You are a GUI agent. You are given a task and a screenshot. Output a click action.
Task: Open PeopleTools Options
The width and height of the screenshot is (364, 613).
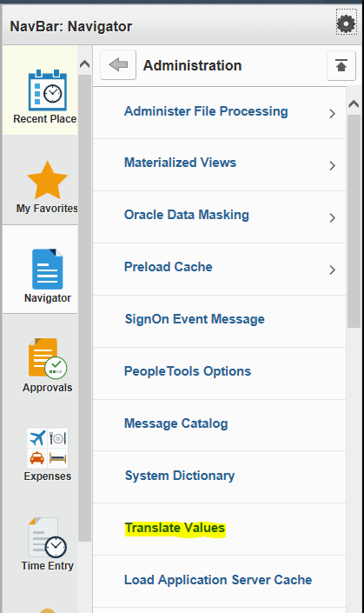[188, 371]
